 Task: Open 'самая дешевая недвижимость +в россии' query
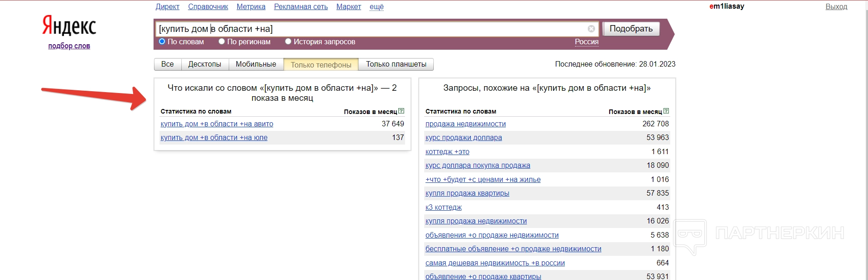click(495, 263)
